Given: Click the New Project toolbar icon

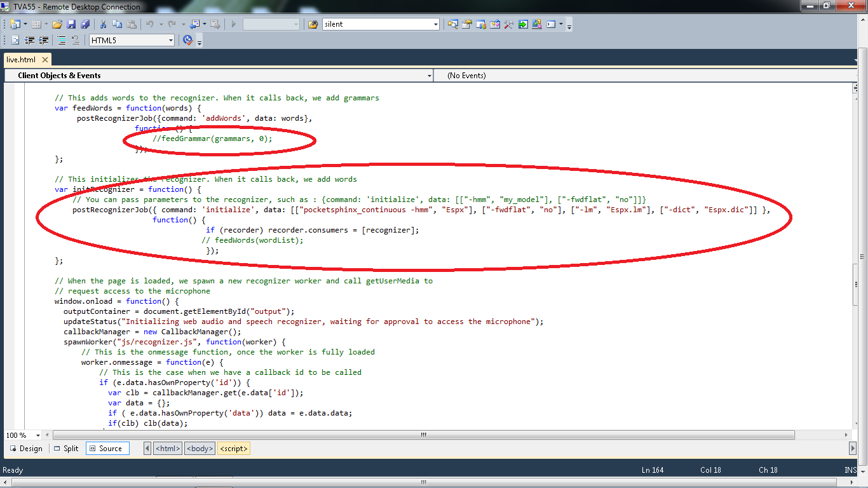Looking at the screenshot, I should (15, 24).
